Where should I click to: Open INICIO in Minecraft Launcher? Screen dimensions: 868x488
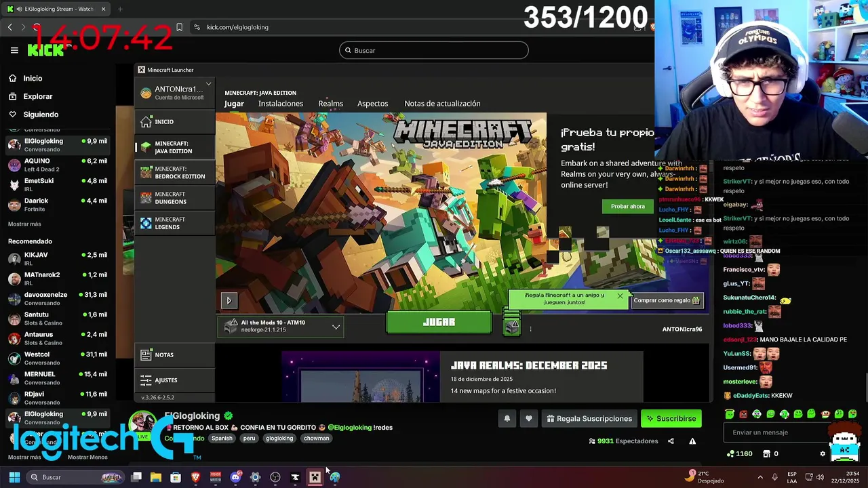175,121
